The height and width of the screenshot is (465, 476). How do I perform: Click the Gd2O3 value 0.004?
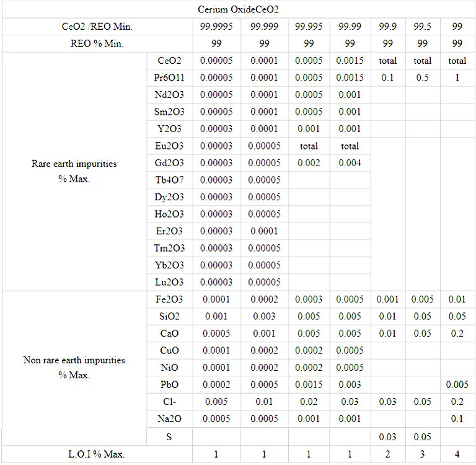coord(350,163)
